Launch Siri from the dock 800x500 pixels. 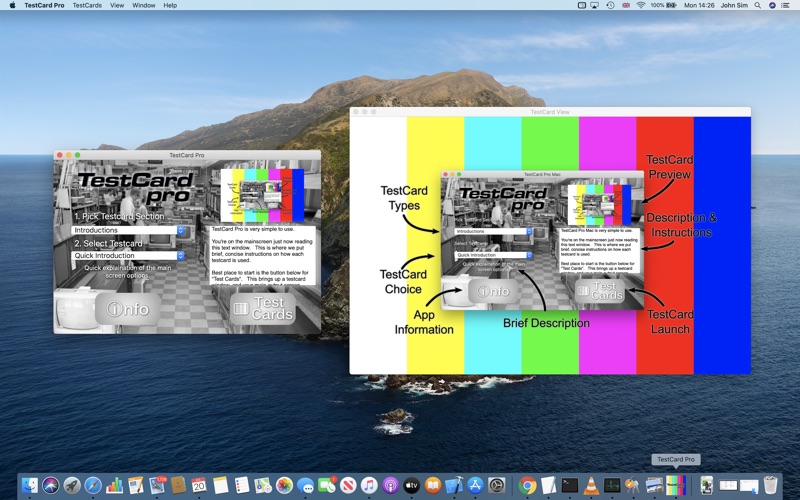pos(51,485)
